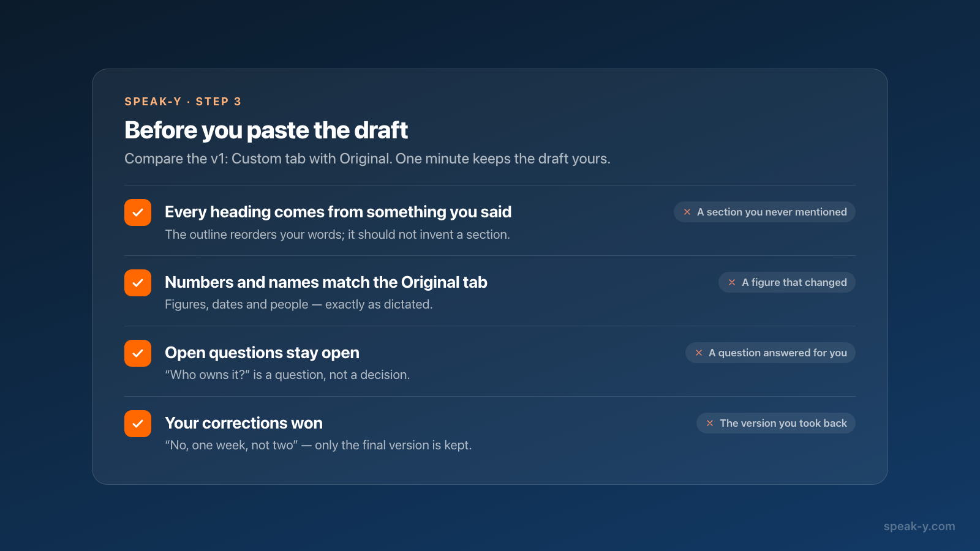Click the 'Compare the v1: Custom tab with Original' subtitle
The height and width of the screenshot is (551, 980).
(367, 159)
